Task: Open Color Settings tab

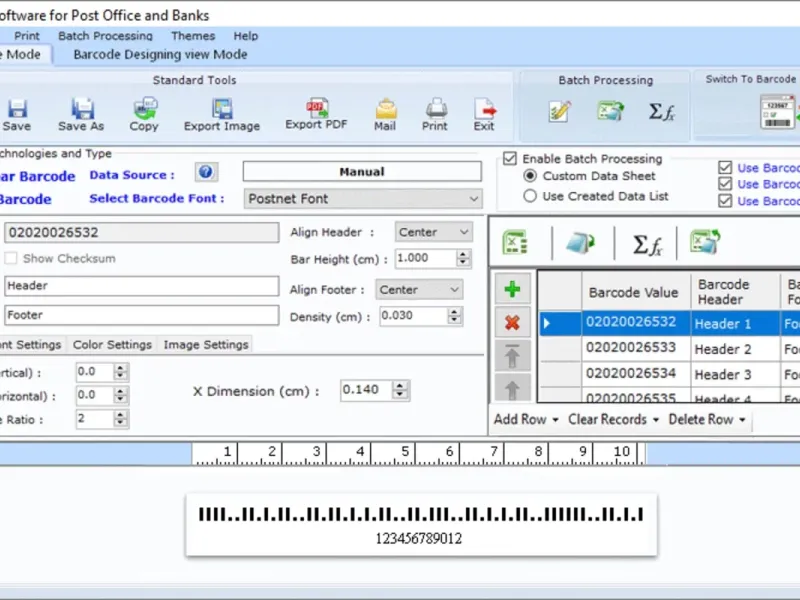Action: pyautogui.click(x=112, y=345)
